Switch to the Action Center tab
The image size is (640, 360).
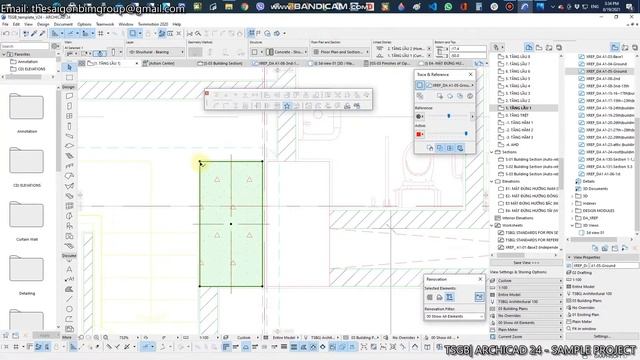tap(159, 63)
